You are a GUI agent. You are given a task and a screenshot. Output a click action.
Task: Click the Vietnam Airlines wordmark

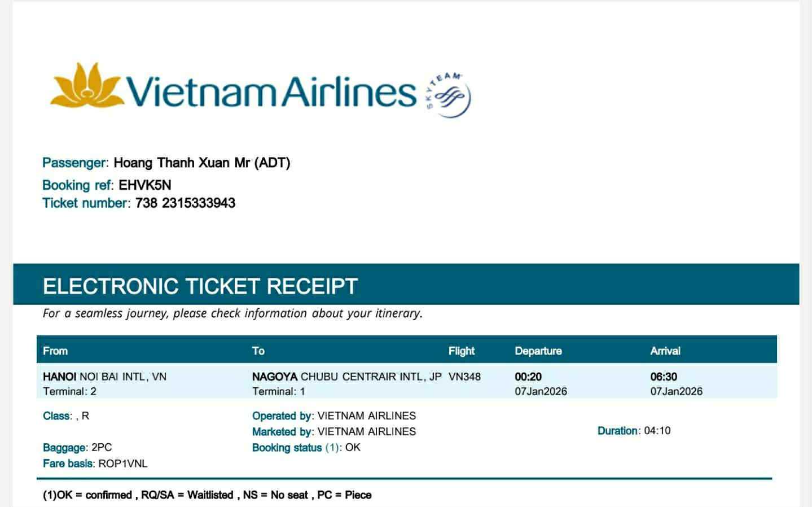pyautogui.click(x=271, y=91)
